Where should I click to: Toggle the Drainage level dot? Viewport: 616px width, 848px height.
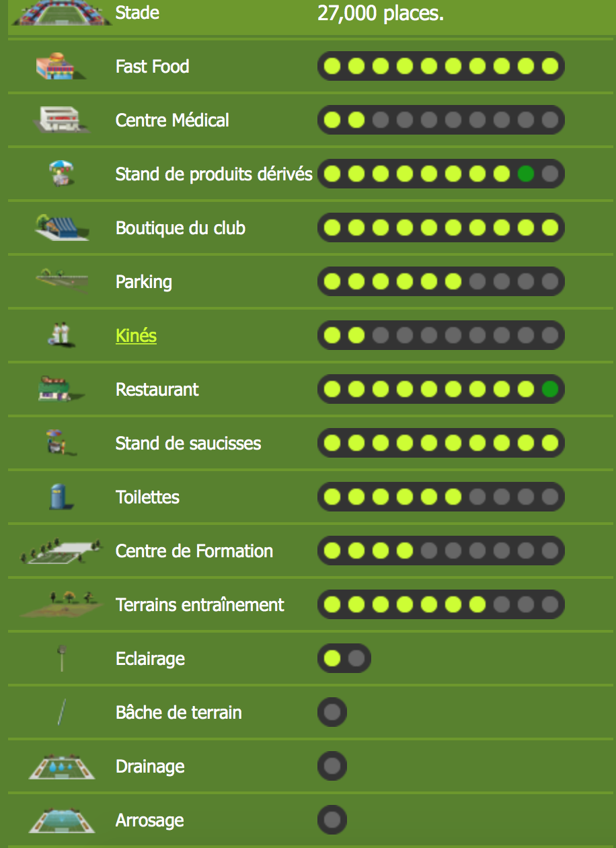(x=332, y=766)
